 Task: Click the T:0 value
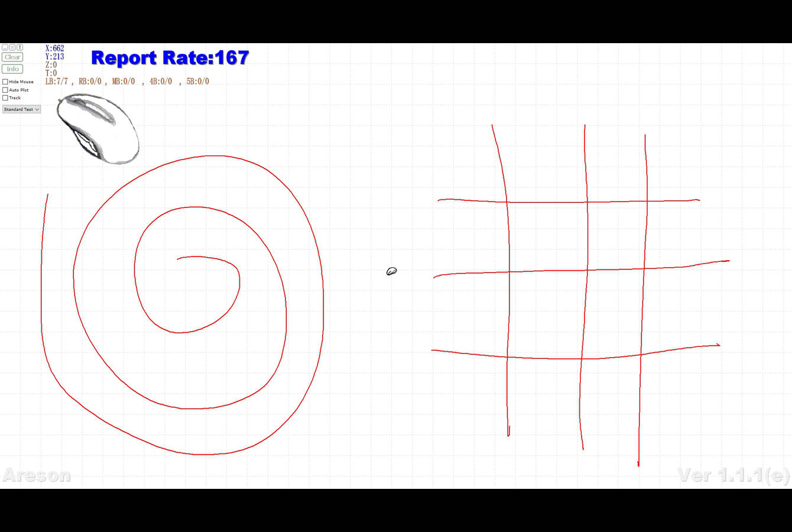(51, 73)
